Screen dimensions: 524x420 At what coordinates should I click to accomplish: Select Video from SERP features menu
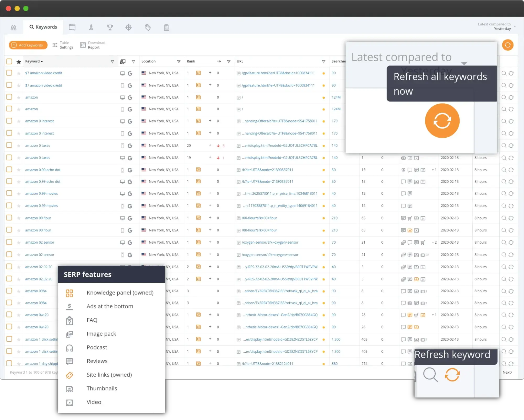[x=94, y=402]
